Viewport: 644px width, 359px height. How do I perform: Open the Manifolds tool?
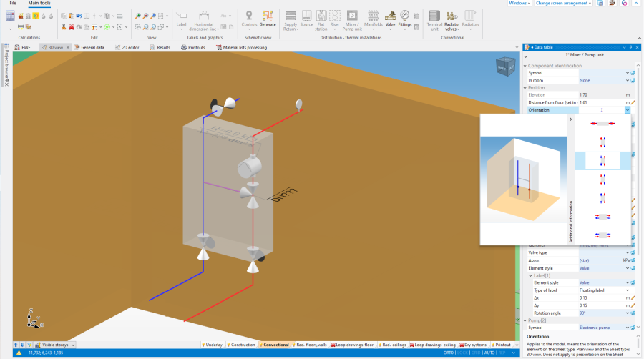[373, 20]
